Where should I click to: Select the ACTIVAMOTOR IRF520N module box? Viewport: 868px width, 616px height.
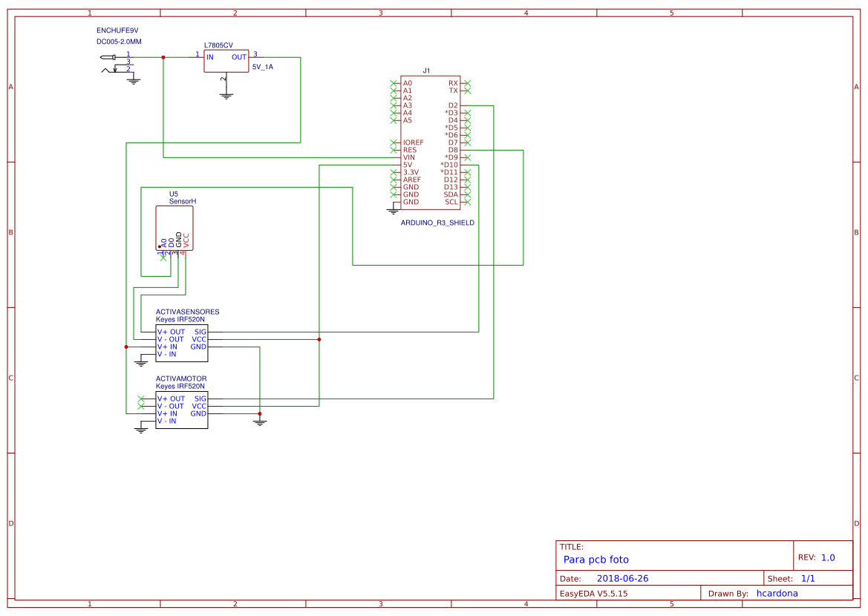pos(181,410)
